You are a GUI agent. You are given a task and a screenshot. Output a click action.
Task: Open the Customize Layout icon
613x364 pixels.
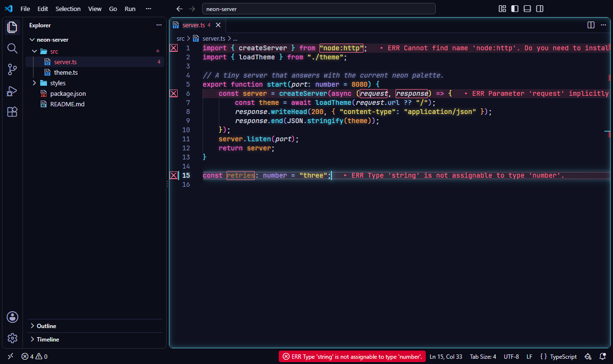[502, 9]
